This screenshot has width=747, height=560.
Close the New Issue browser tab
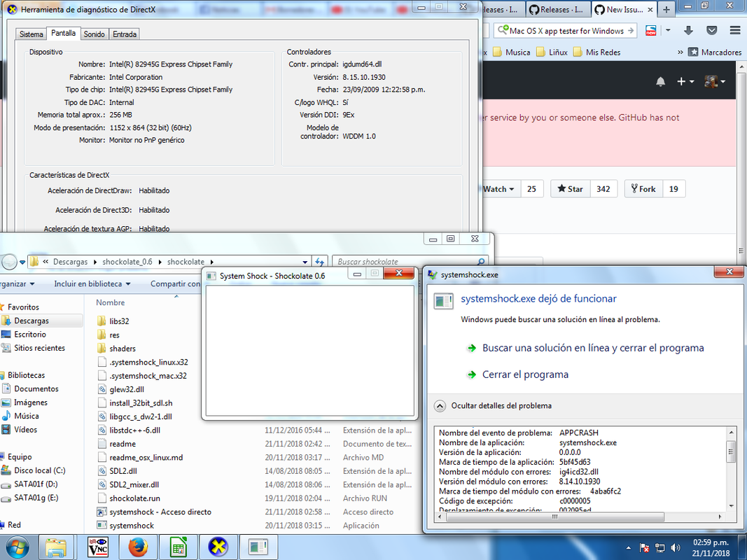tap(650, 10)
